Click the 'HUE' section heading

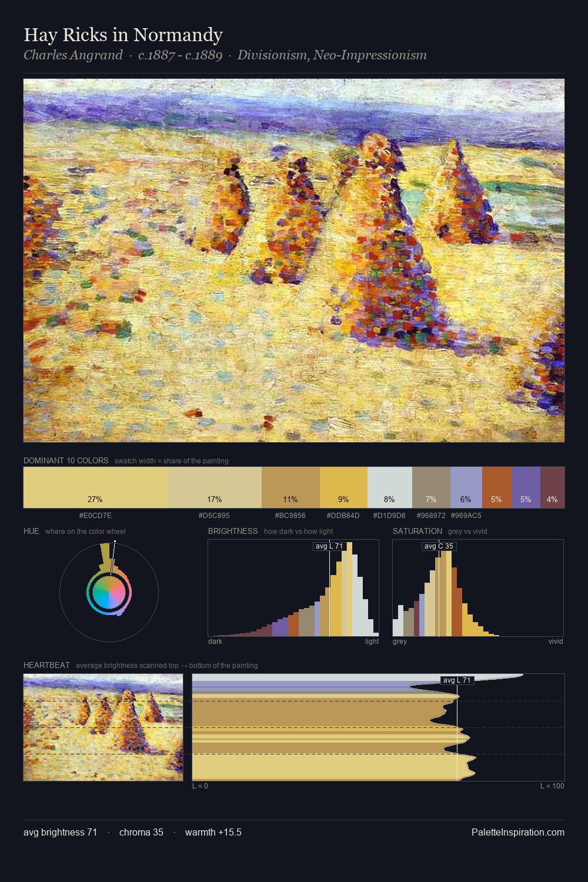tap(31, 531)
